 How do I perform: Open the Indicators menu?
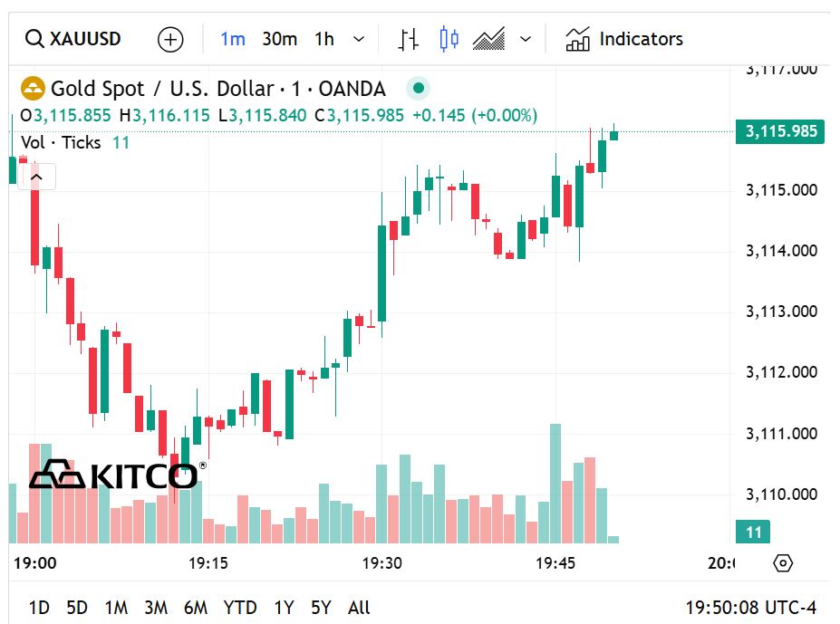(x=624, y=39)
